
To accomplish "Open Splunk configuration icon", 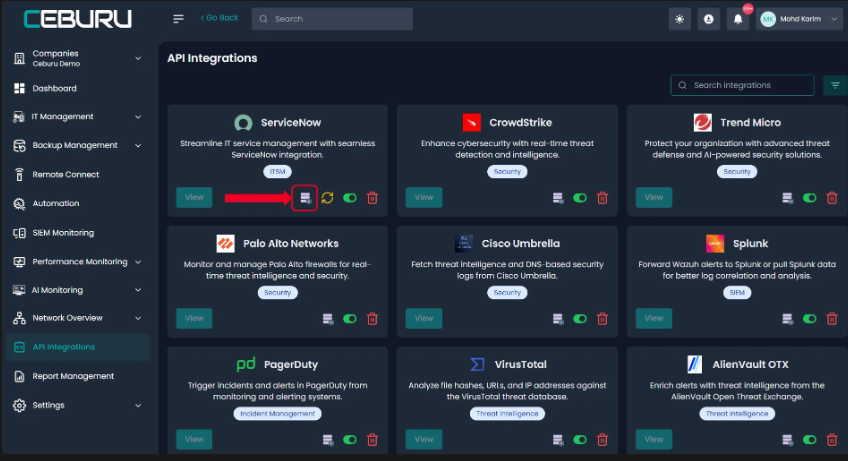I will click(x=787, y=319).
